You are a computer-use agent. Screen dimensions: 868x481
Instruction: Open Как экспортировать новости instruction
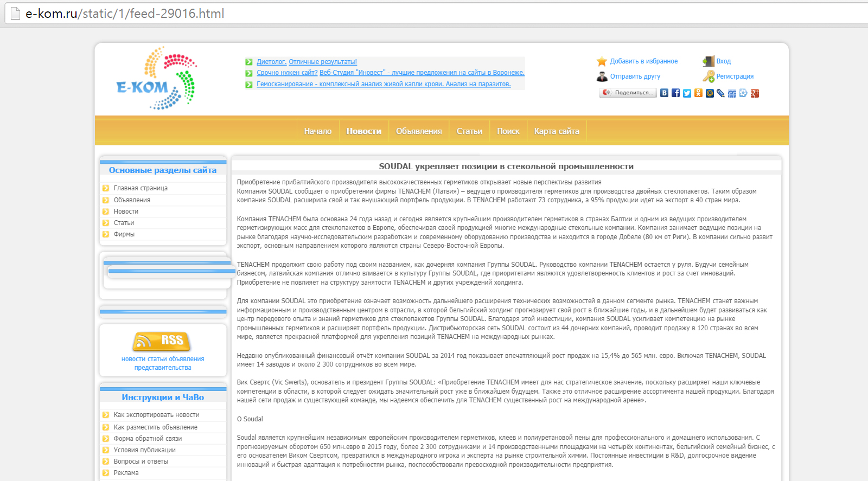coord(157,415)
